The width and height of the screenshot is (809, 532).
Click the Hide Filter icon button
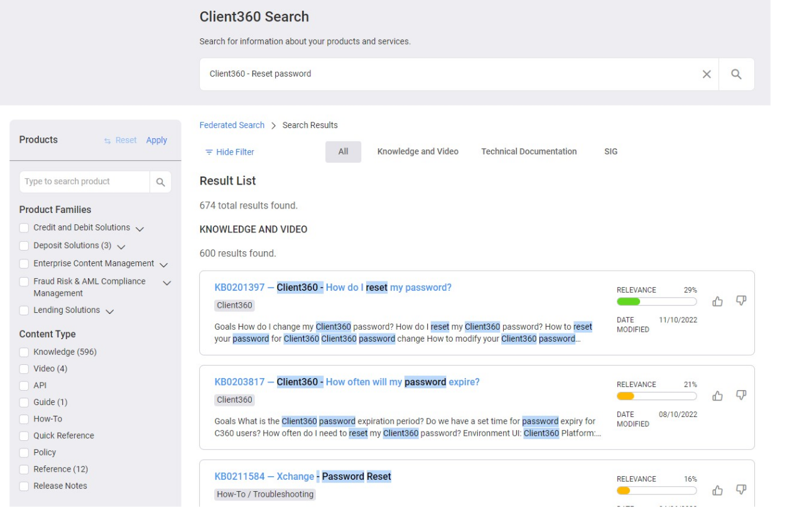[x=230, y=152]
